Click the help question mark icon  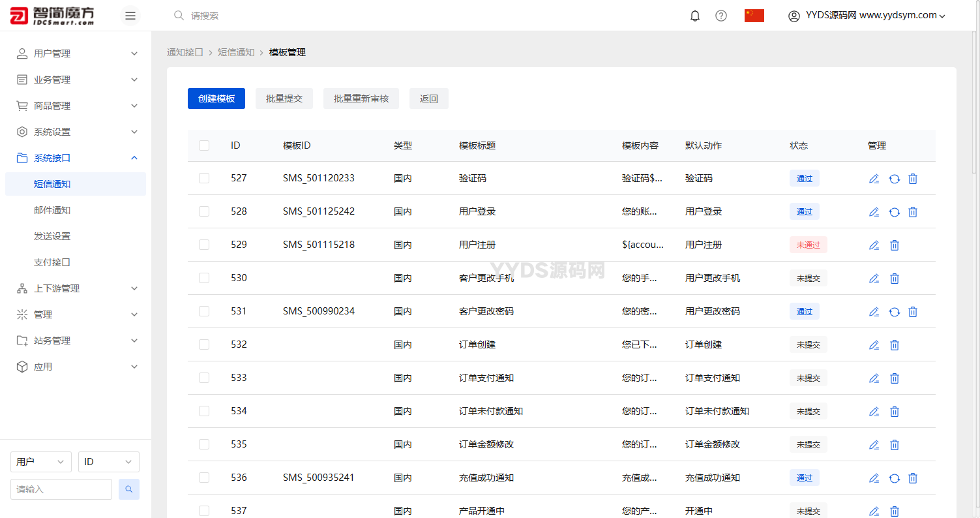coord(720,15)
